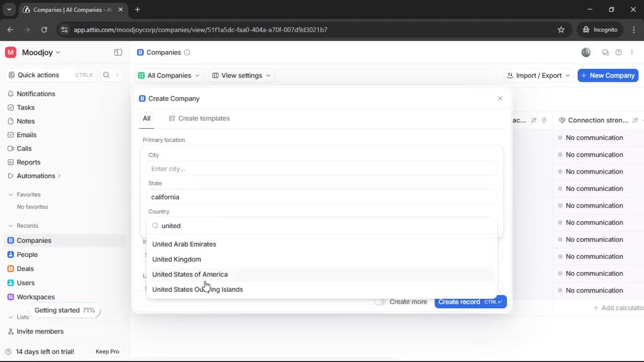Collapse the left sidebar using the panel icon
The width and height of the screenshot is (644, 362).
[118, 52]
